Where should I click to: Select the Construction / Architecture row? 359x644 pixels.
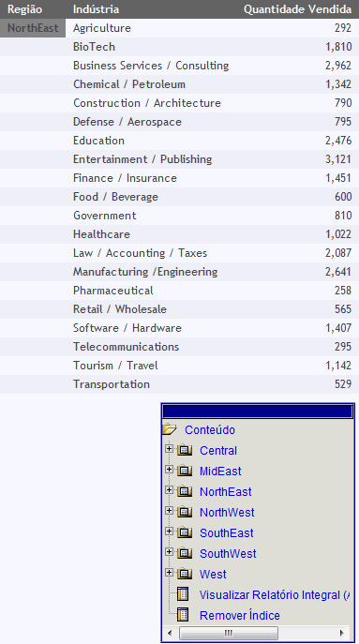click(147, 103)
